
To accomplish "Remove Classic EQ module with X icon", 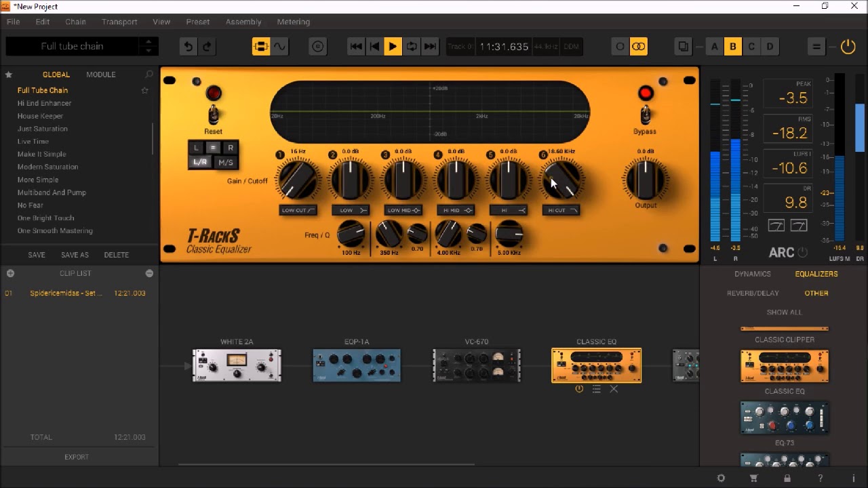I will [614, 389].
